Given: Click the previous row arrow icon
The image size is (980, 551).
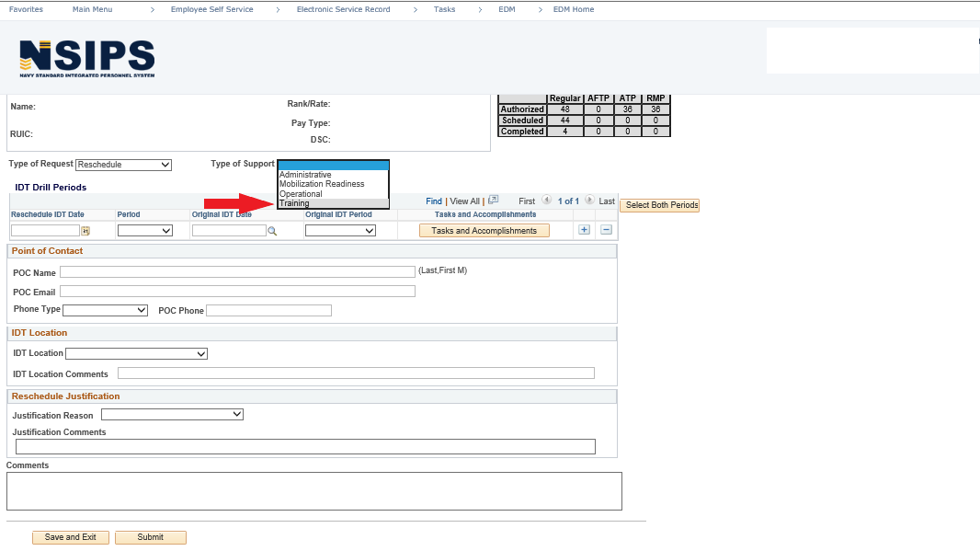Looking at the screenshot, I should coord(547,201).
